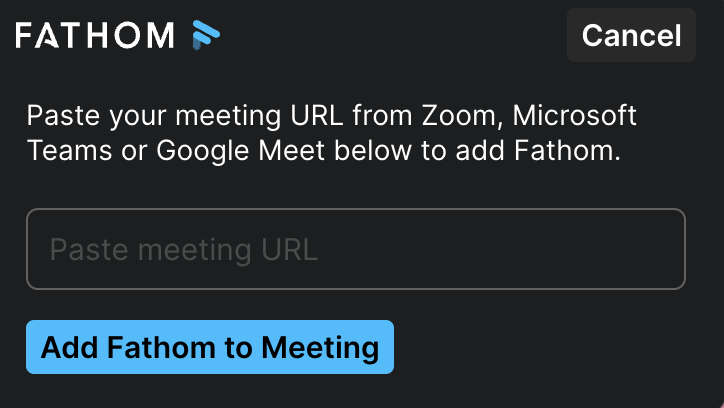Confirm by clicking Add Fathom to Meeting
This screenshot has height=408, width=724.
point(210,347)
